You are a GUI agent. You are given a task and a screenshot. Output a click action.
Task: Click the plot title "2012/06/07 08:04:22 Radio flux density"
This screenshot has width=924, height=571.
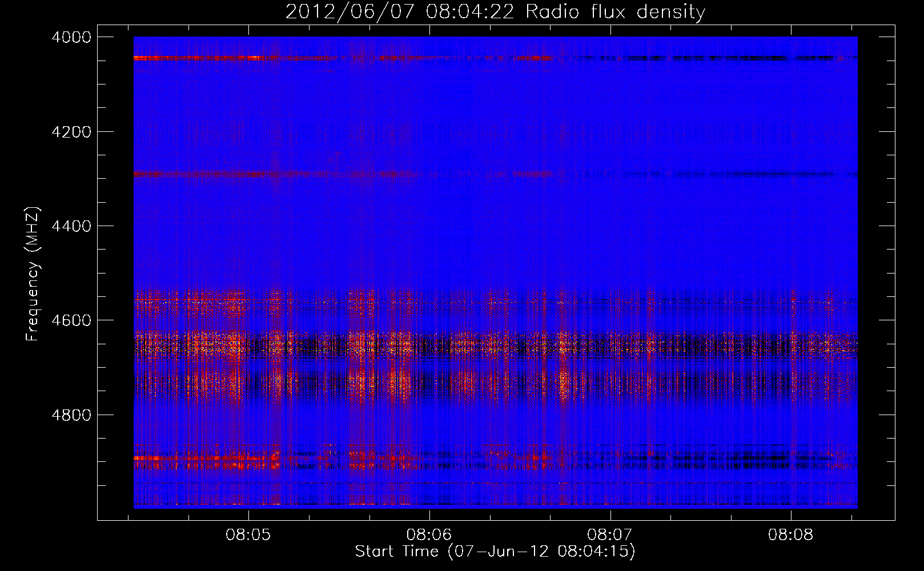tap(495, 12)
